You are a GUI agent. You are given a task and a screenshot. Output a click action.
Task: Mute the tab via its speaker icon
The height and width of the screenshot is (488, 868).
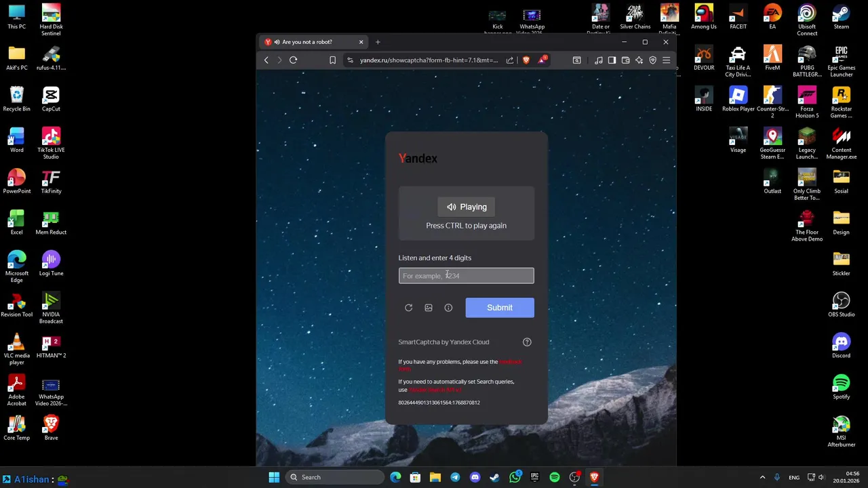pyautogui.click(x=277, y=42)
